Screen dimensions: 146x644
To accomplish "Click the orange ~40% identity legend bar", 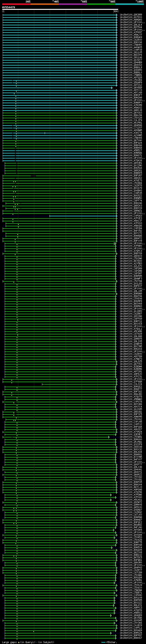I will click(x=45, y=4).
